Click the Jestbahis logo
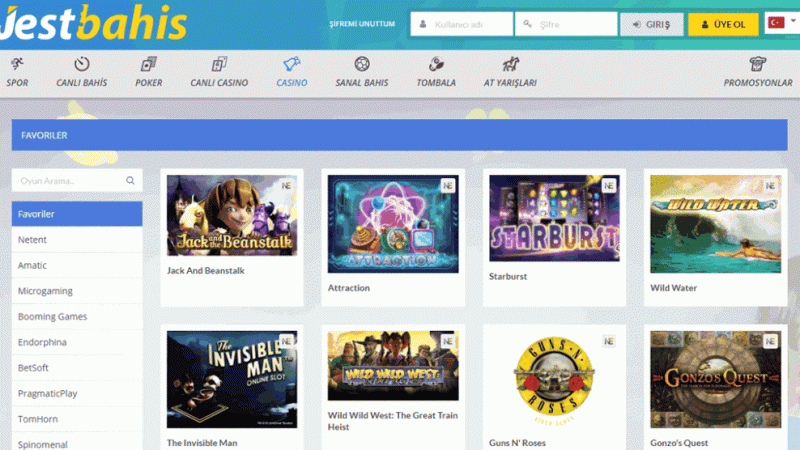This screenshot has width=800, height=450. point(94,23)
